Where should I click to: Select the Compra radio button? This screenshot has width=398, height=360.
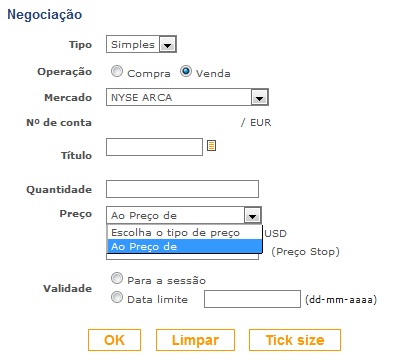point(117,72)
